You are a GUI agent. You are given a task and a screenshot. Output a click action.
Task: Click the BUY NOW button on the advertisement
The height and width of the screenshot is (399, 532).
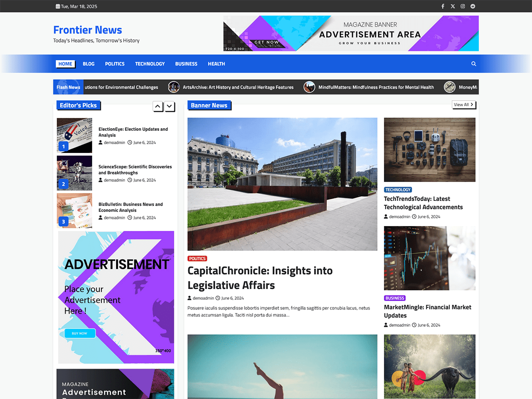coord(79,333)
